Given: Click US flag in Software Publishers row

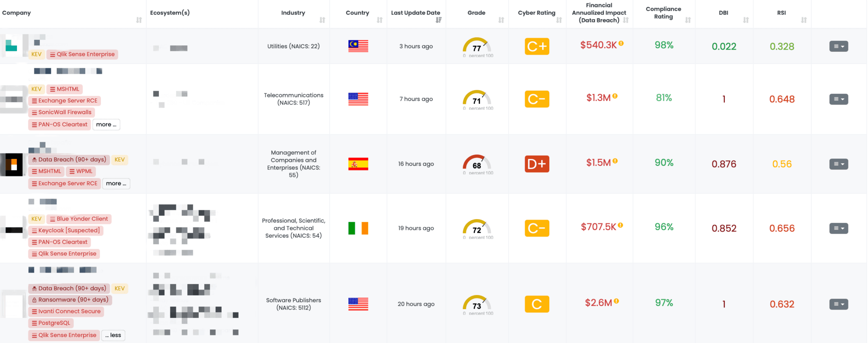Looking at the screenshot, I should click(358, 304).
